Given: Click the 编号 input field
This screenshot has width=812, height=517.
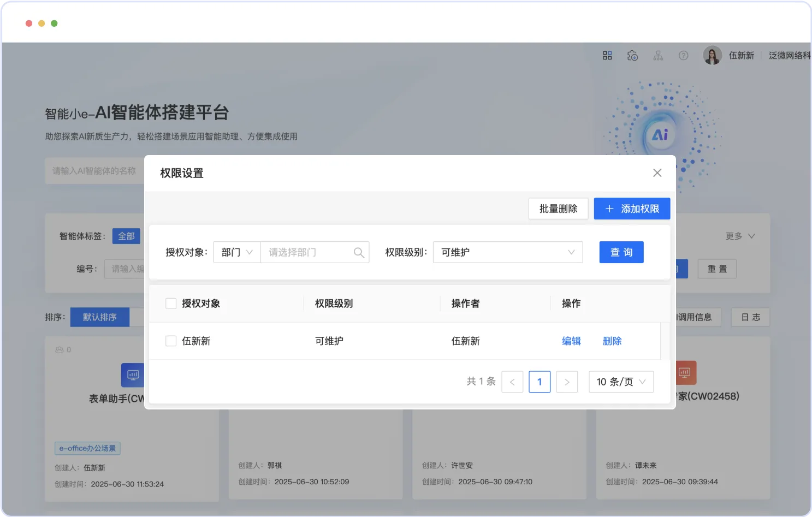Looking at the screenshot, I should coord(125,269).
